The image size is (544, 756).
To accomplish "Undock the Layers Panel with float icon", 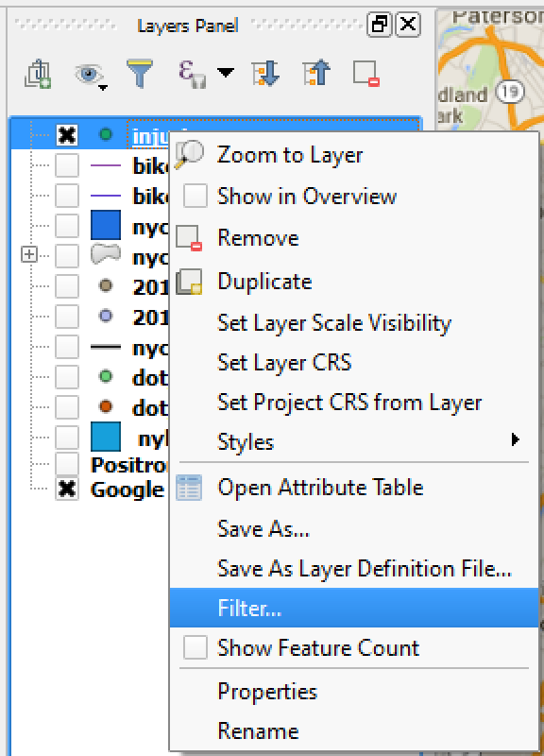I will click(x=380, y=24).
